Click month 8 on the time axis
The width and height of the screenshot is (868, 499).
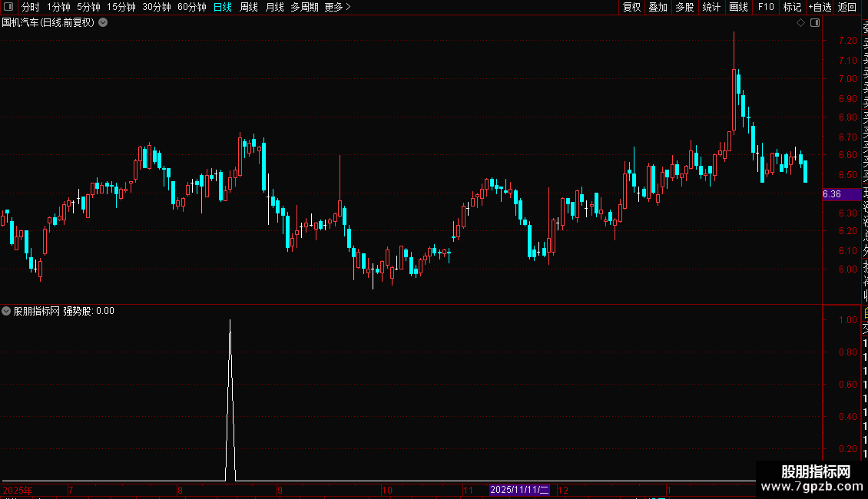coord(180,490)
